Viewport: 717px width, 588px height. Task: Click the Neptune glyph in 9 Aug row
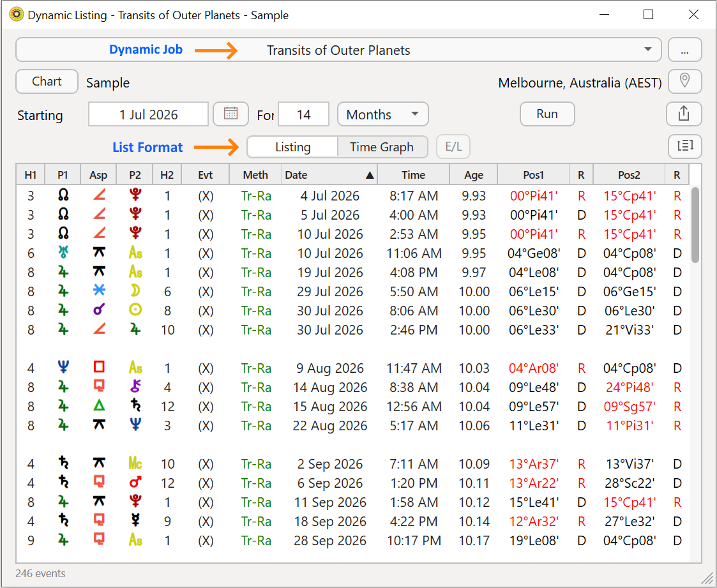tap(63, 368)
